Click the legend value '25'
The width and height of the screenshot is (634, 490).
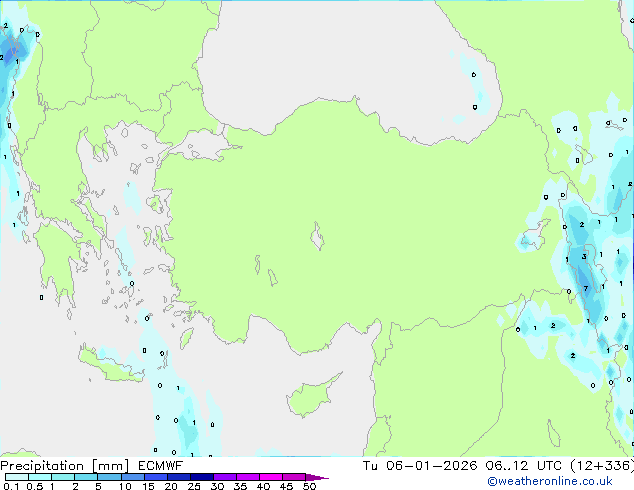coord(194,486)
